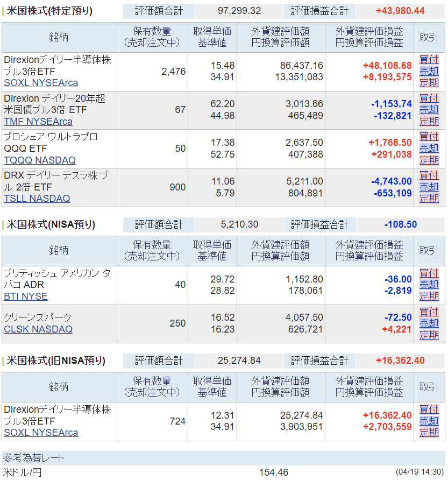
Task: Click 定期 for SOXL in 旧NISA預り row
Action: click(429, 433)
